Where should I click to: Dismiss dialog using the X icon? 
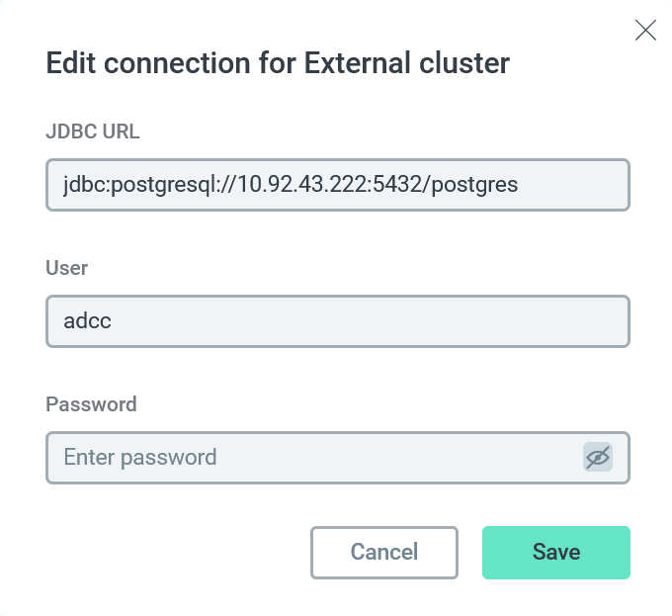point(645,31)
